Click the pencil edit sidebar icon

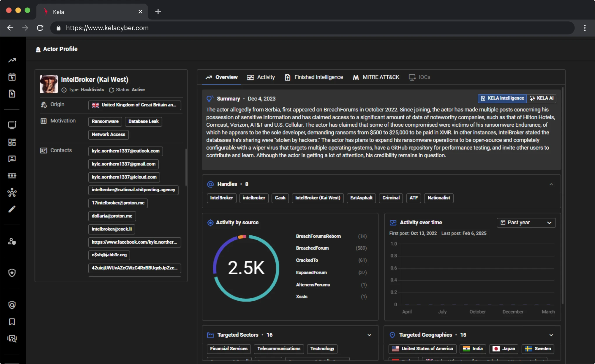pyautogui.click(x=12, y=209)
